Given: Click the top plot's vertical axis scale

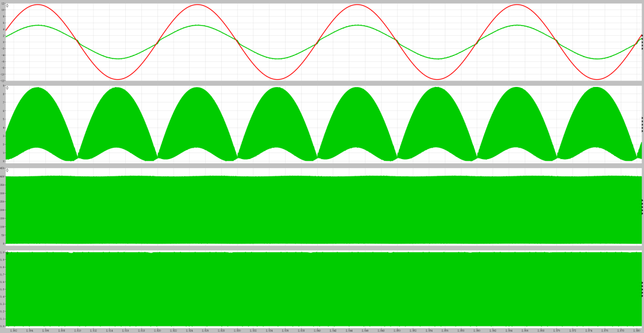Looking at the screenshot, I should click(2, 42).
